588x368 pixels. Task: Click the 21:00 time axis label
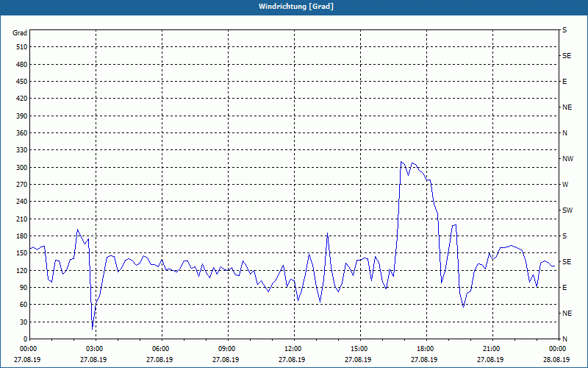tap(491, 348)
